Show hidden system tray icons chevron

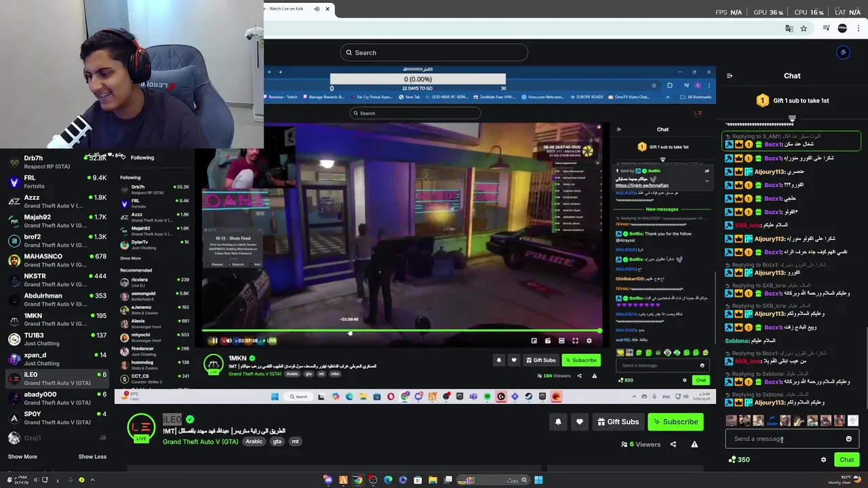(92, 480)
